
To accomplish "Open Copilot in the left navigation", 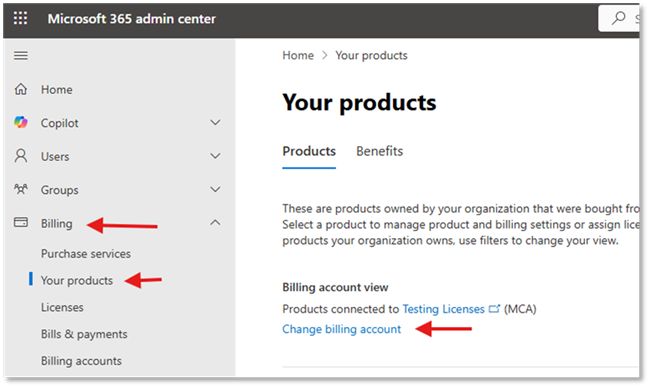I will pyautogui.click(x=60, y=123).
